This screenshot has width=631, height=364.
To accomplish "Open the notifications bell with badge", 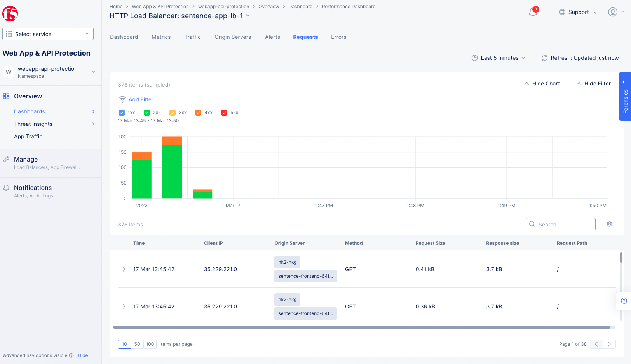I will pos(532,12).
